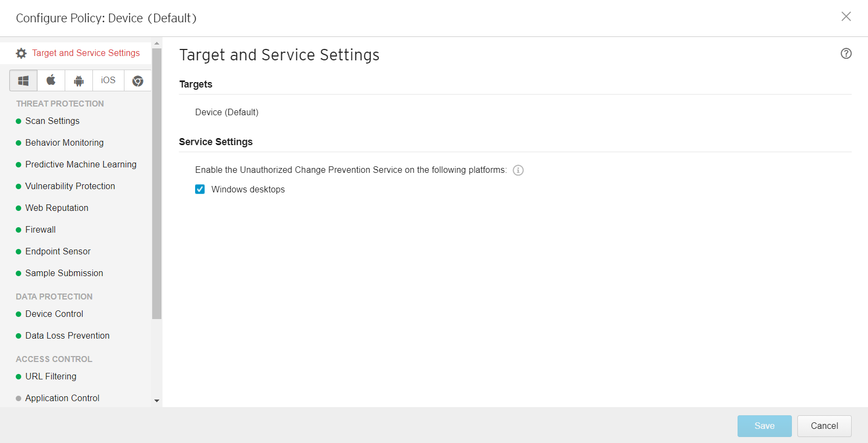Open Data Loss Prevention settings
Screen dimensions: 868x443
(x=67, y=335)
